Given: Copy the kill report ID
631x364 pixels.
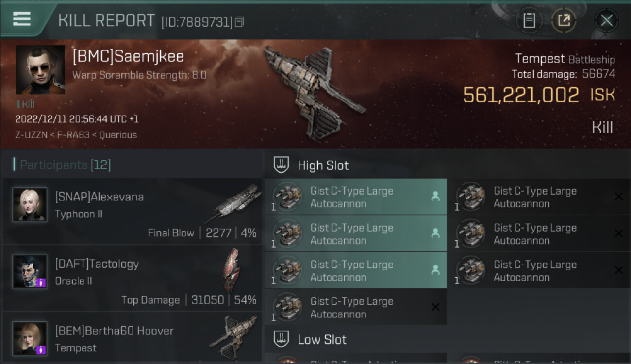Looking at the screenshot, I should coord(239,22).
